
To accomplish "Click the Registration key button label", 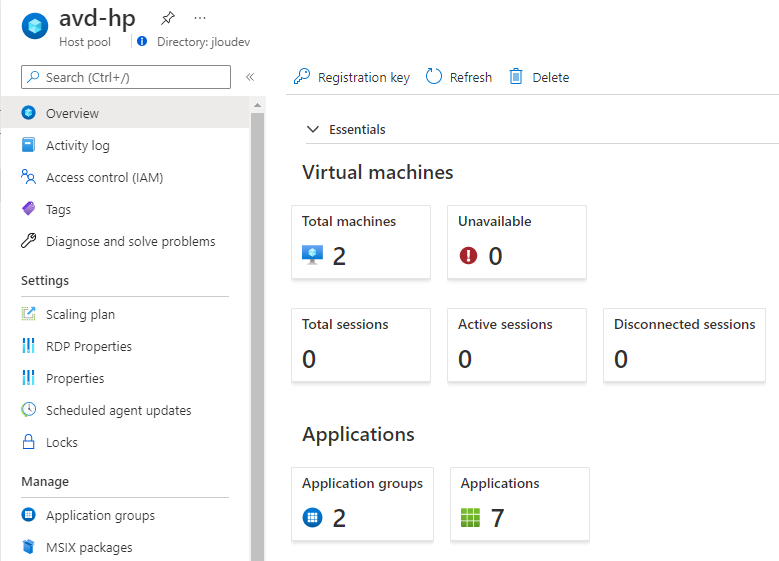I will pos(364,78).
